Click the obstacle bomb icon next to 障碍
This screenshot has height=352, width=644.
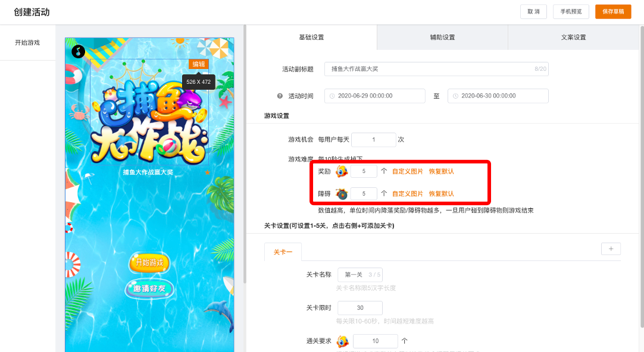[x=342, y=194]
